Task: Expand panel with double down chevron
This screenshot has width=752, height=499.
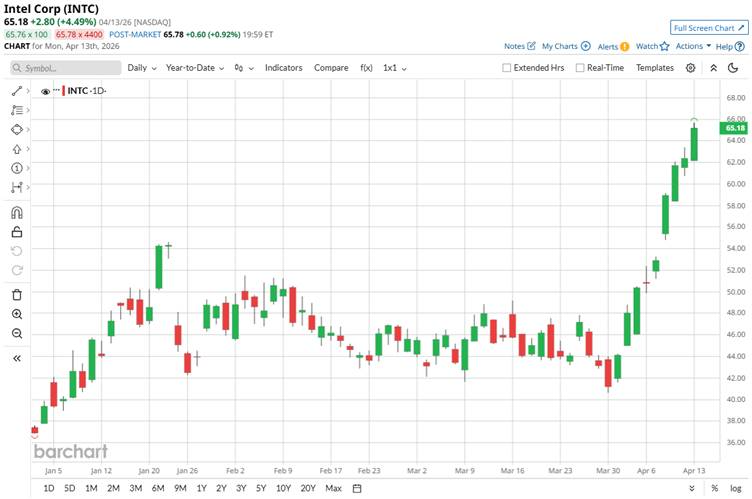Action: pos(692,488)
